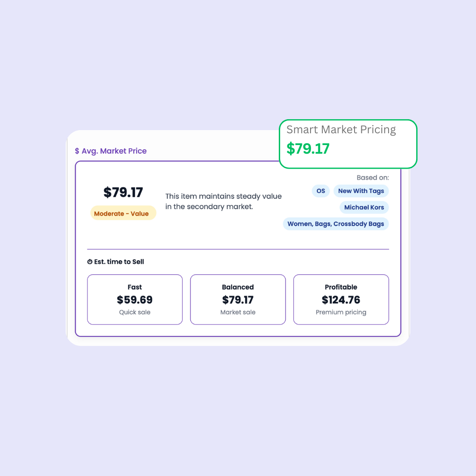
Task: Select the Michael Kors brand tag
Action: 364,207
